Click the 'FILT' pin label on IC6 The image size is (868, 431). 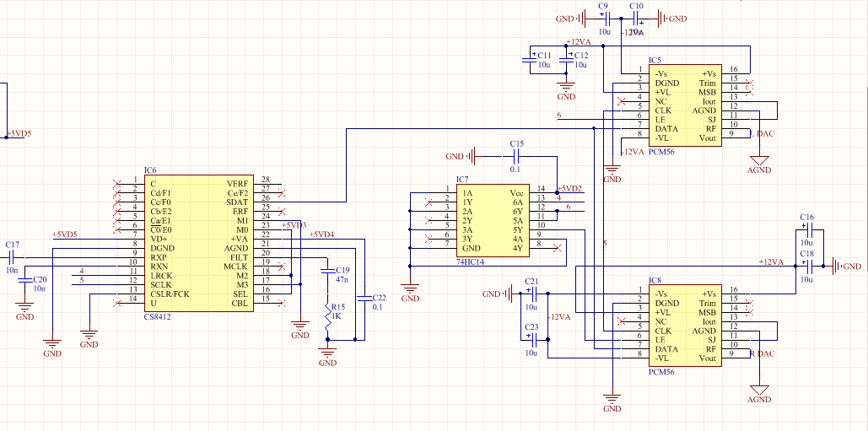coord(240,257)
